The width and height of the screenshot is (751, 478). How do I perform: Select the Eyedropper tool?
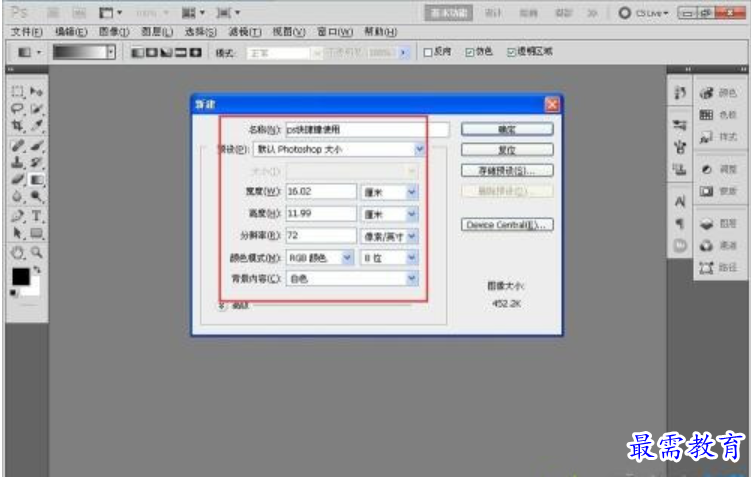(x=36, y=126)
